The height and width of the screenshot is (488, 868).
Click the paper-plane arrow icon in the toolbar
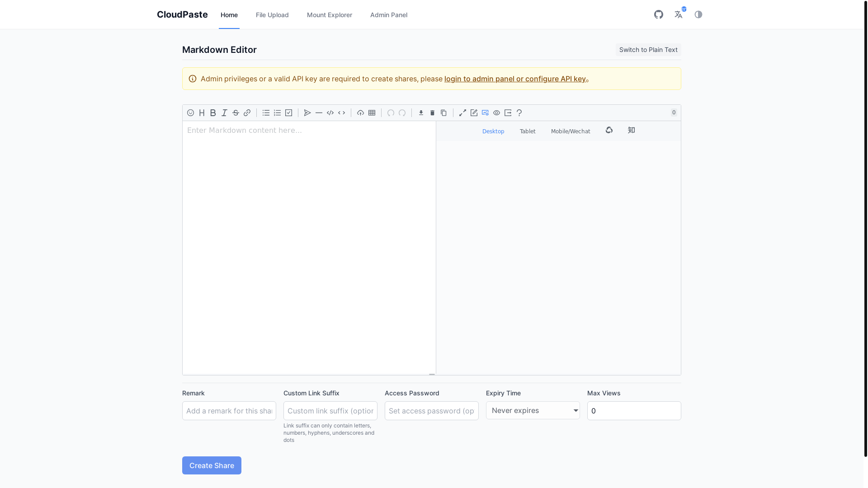[x=307, y=113]
